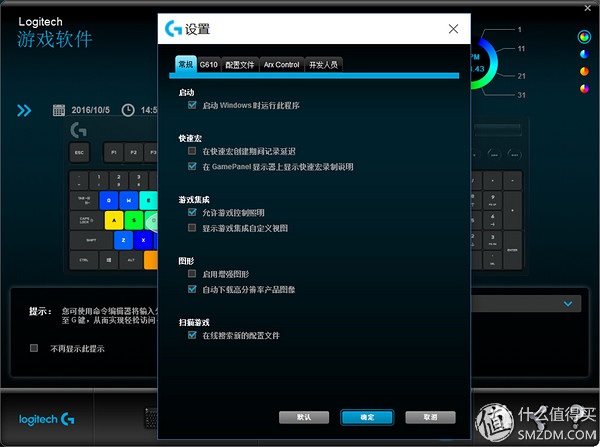Image resolution: width=600 pixels, height=447 pixels.
Task: Click the numpad ENTER key on keyboard image
Action: coord(512,250)
